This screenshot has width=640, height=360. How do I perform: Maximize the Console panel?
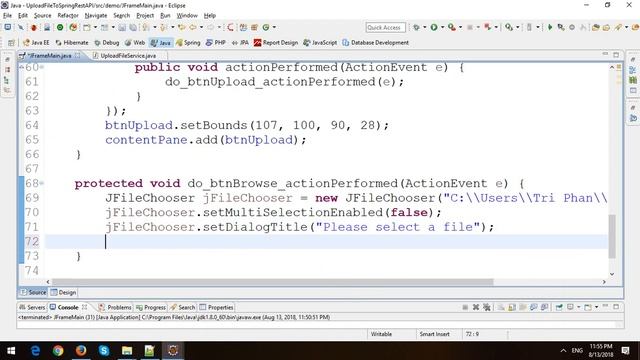[616, 307]
